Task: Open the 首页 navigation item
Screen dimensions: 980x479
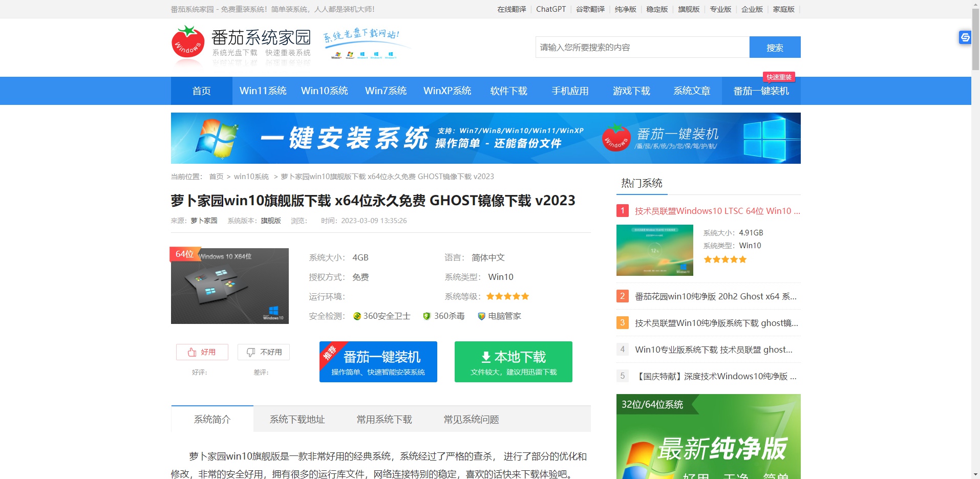Action: point(202,91)
